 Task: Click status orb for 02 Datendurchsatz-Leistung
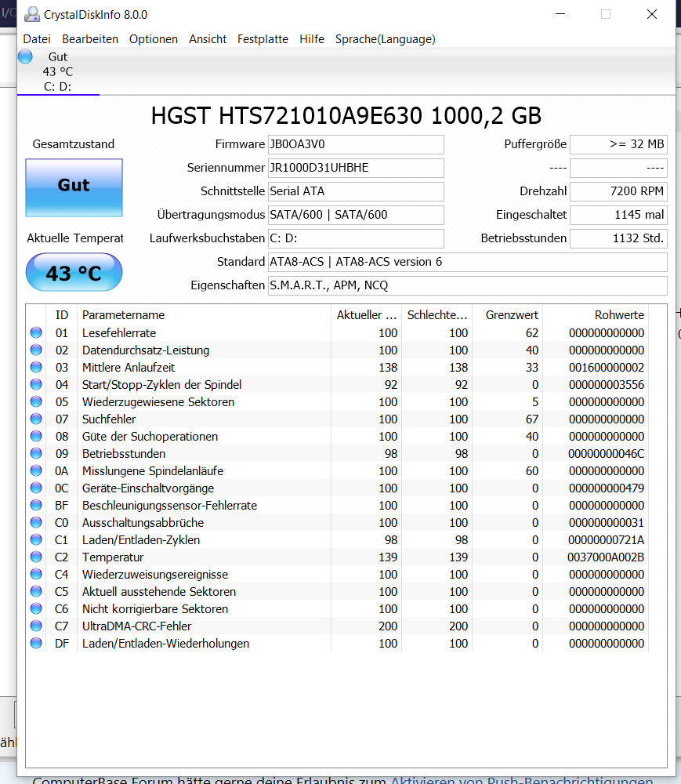click(x=36, y=350)
